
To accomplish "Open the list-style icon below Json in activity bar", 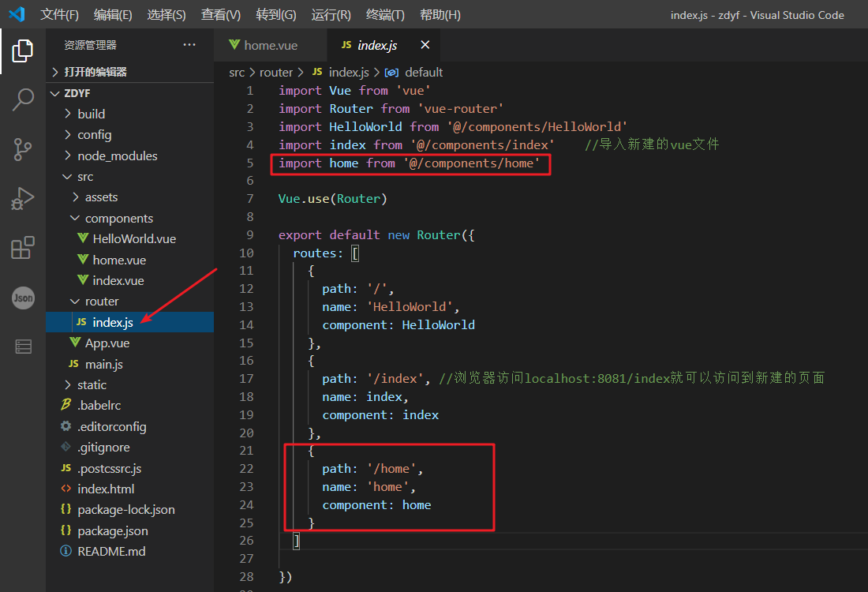I will click(x=23, y=347).
